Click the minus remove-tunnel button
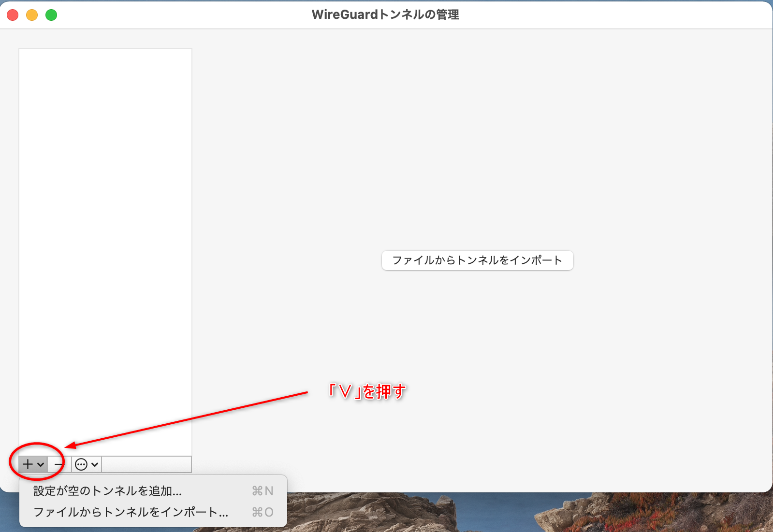Image resolution: width=773 pixels, height=532 pixels. (59, 464)
